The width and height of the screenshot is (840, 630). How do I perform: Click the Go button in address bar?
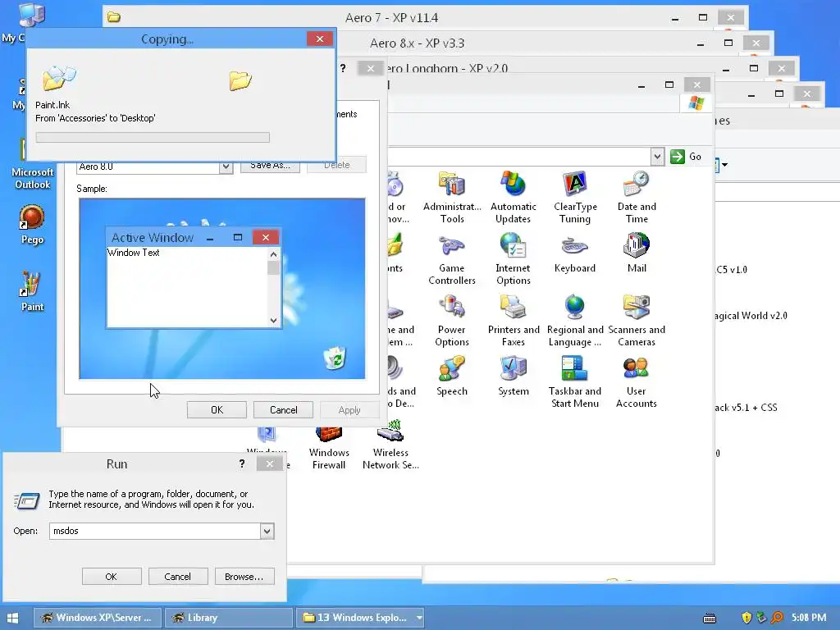coord(687,157)
